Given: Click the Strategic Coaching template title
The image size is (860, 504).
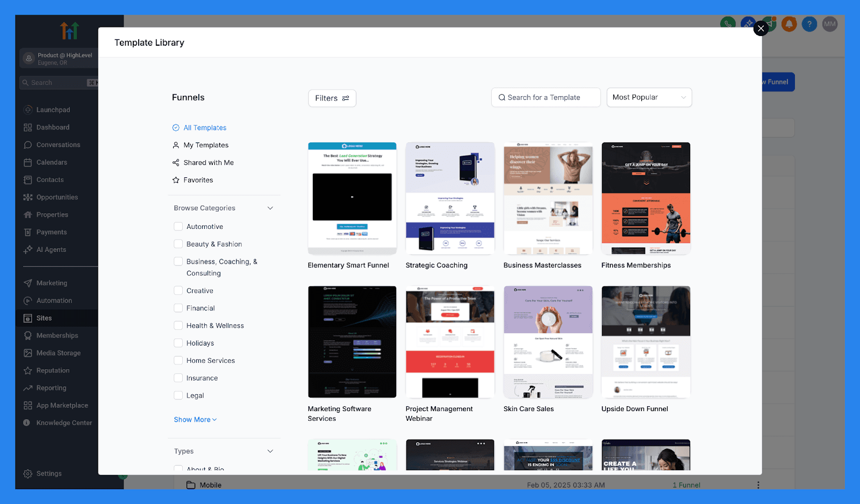Looking at the screenshot, I should coord(436,265).
